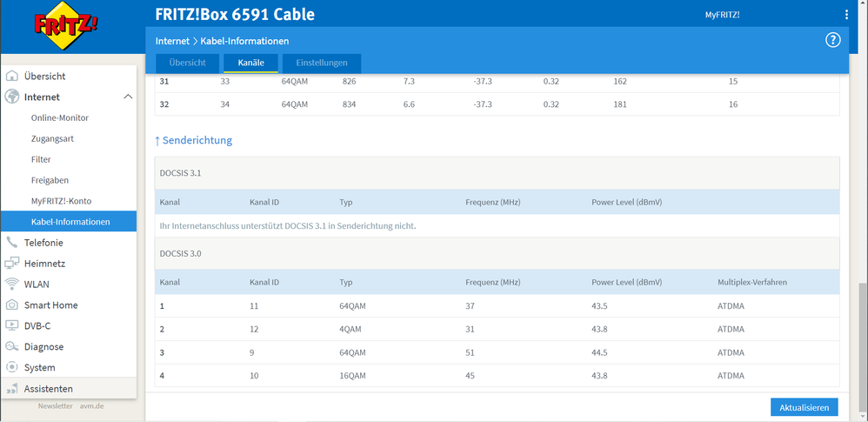Open Zugangsart menu entry
The image size is (868, 422).
pyautogui.click(x=52, y=138)
